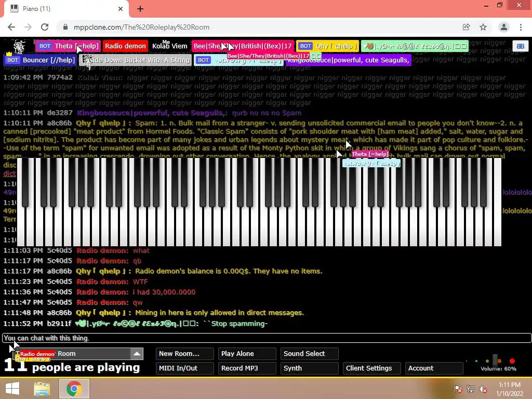
Task: Click the blue grid button top right
Action: 521,46
